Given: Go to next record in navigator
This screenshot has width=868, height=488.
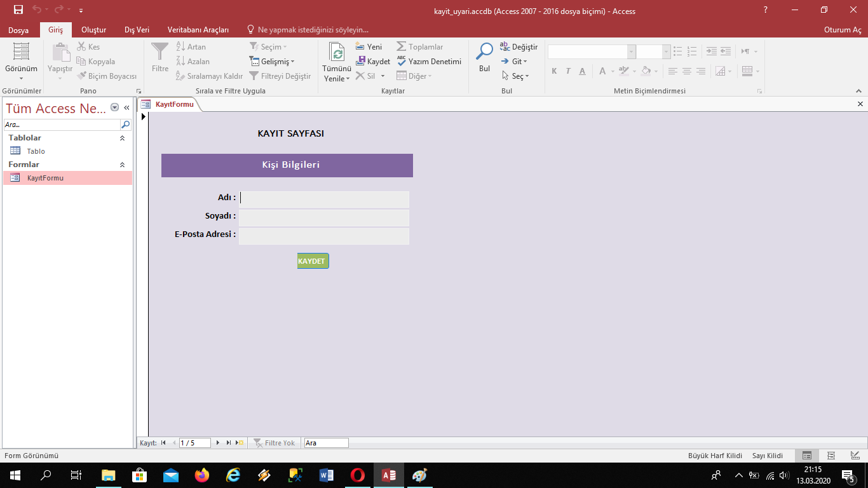Looking at the screenshot, I should point(218,443).
